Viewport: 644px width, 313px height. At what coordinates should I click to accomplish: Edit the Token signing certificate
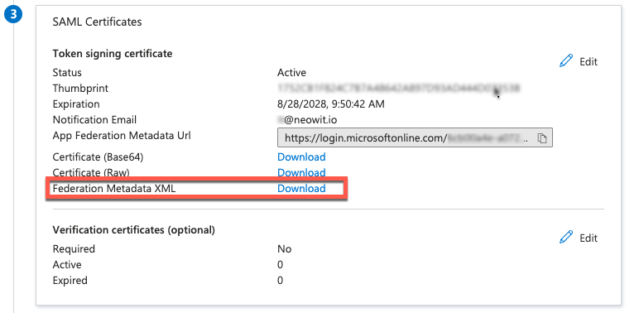pyautogui.click(x=579, y=61)
